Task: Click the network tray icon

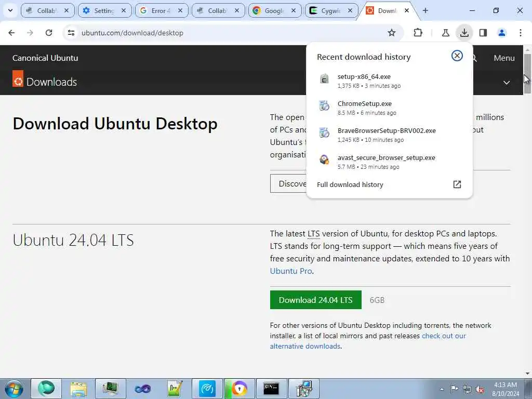Action: tap(467, 389)
